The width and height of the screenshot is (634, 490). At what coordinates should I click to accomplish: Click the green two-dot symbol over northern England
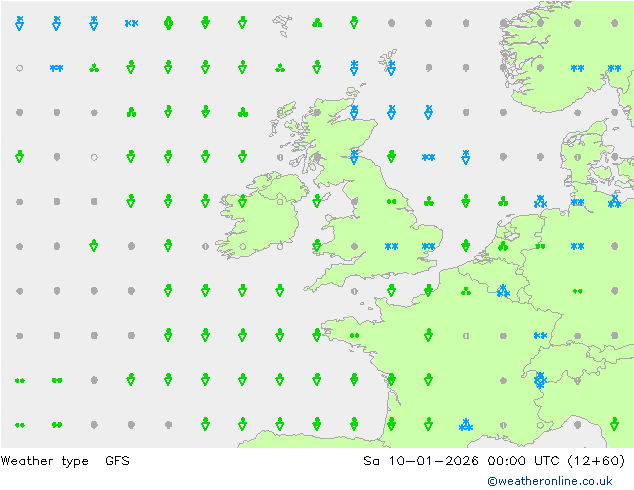click(x=391, y=201)
